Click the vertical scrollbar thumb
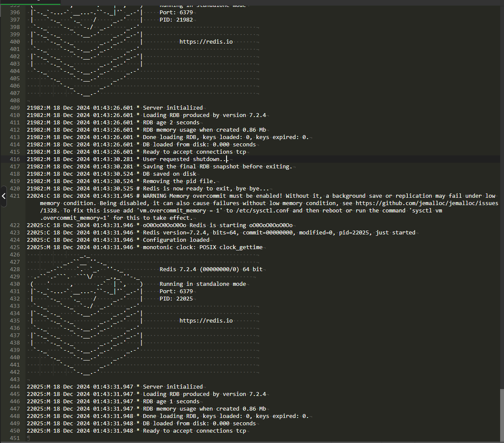 pyautogui.click(x=502, y=415)
